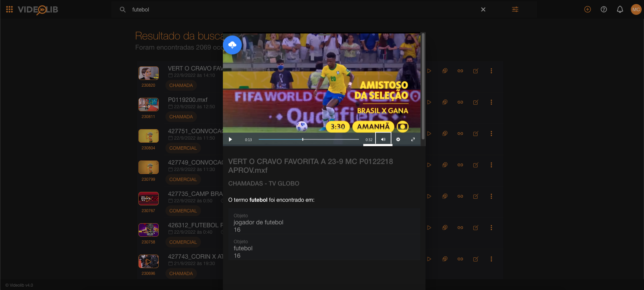Open more options for row 230696
The image size is (644, 290).
[x=491, y=259]
